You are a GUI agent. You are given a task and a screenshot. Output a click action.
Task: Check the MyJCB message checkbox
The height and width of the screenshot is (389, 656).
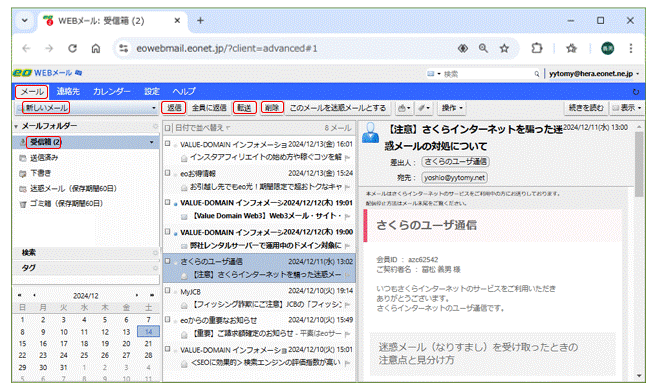tap(168, 290)
